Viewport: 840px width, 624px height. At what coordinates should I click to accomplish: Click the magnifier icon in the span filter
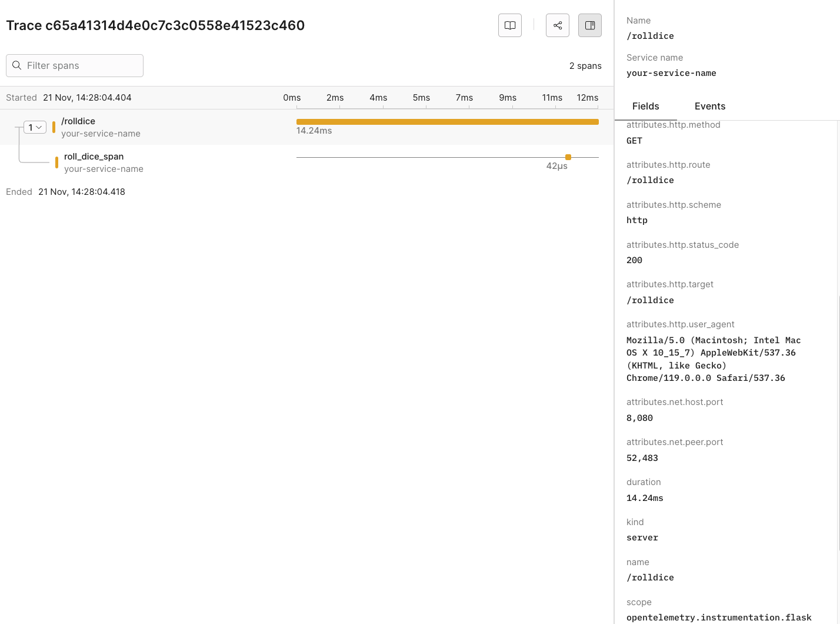pos(16,65)
